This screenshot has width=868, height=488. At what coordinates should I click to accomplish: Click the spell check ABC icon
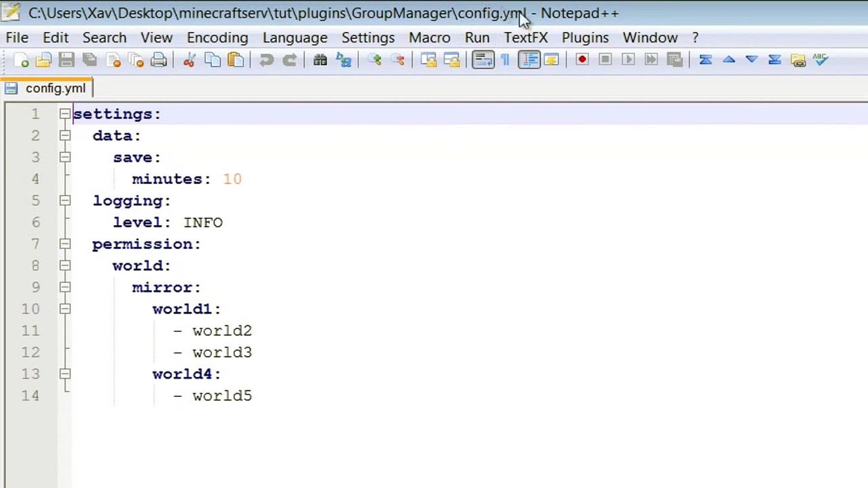pos(821,60)
